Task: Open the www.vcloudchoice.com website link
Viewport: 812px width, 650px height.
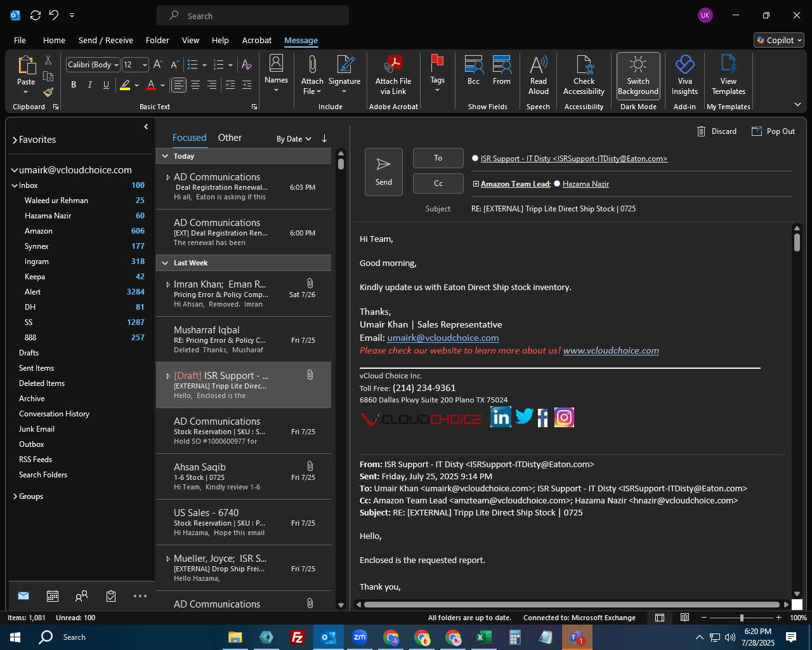Action: 611,350
